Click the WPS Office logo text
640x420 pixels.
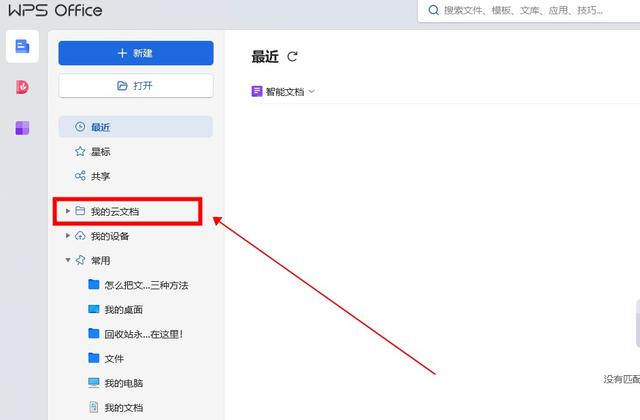(56, 10)
